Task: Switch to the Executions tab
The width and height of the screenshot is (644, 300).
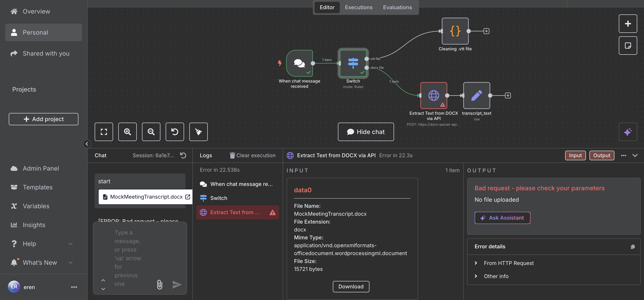Action: coord(358,7)
